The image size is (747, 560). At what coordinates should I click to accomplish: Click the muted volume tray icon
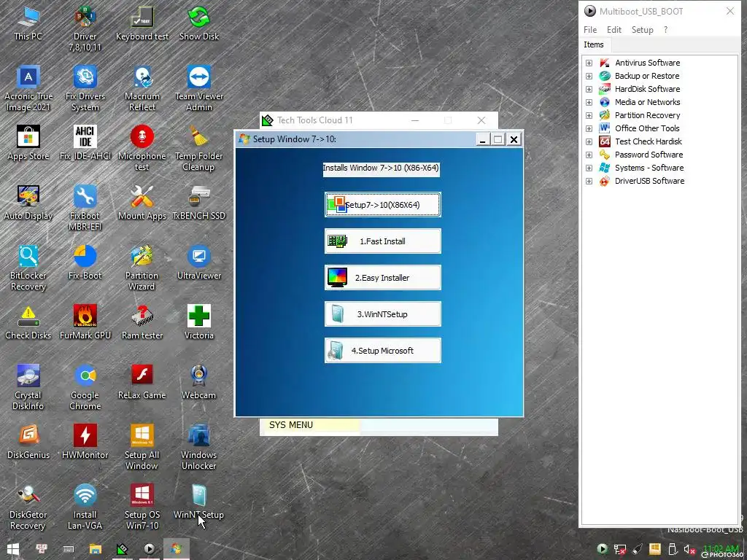pyautogui.click(x=689, y=550)
